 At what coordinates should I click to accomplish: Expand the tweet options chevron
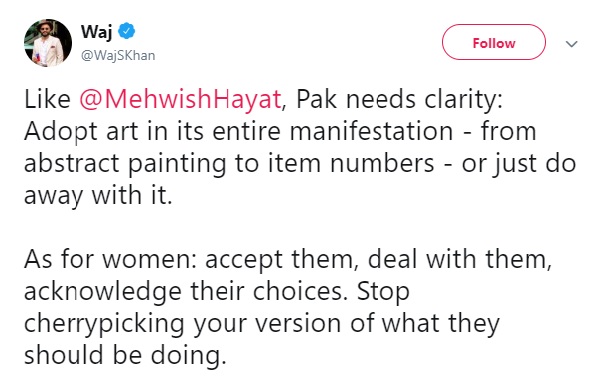pyautogui.click(x=571, y=44)
